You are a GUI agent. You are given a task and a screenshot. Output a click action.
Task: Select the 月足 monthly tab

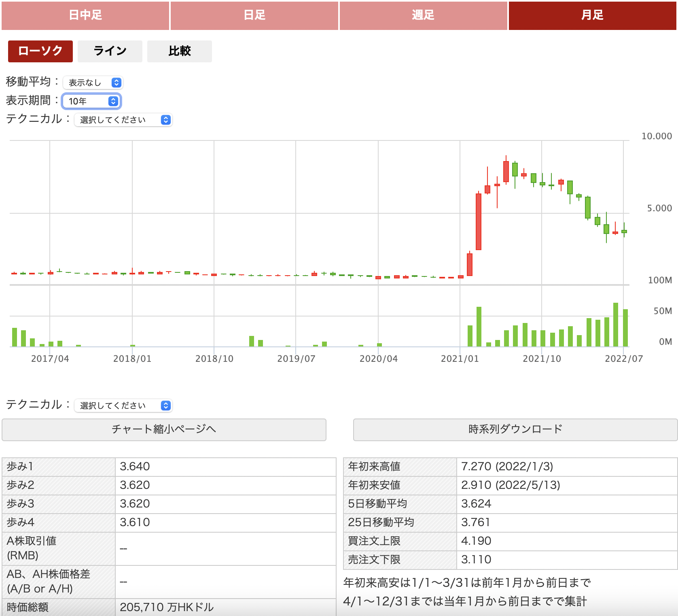point(593,15)
